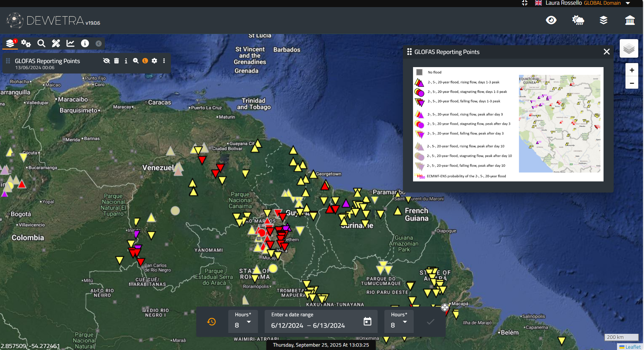Open the Leaflet attribution link
Image resolution: width=644 pixels, height=350 pixels.
coord(633,347)
